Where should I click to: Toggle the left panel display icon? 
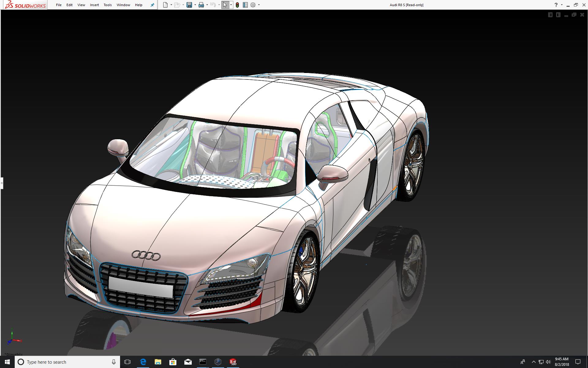point(550,15)
